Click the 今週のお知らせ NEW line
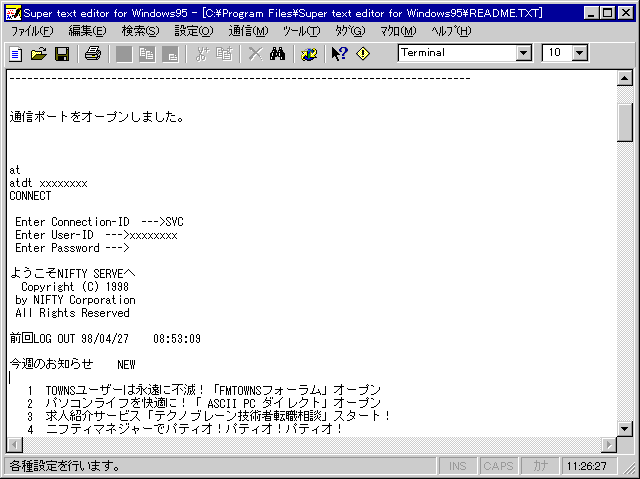640x479 pixels. tap(72, 364)
